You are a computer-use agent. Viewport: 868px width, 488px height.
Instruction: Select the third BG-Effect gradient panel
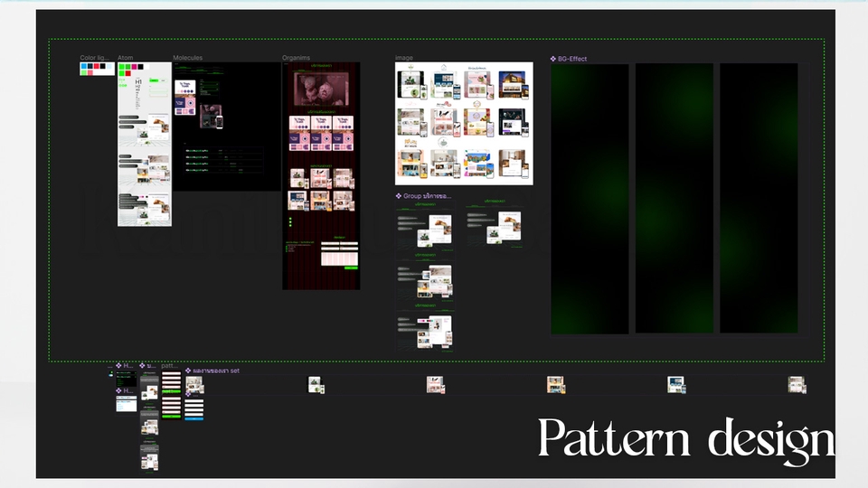tap(759, 199)
